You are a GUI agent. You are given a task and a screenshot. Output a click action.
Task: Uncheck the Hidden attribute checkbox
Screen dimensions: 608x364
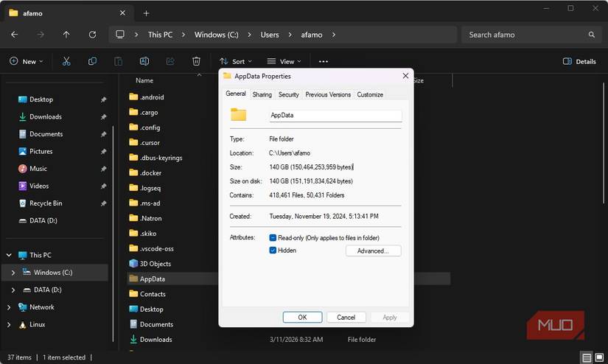click(x=273, y=251)
